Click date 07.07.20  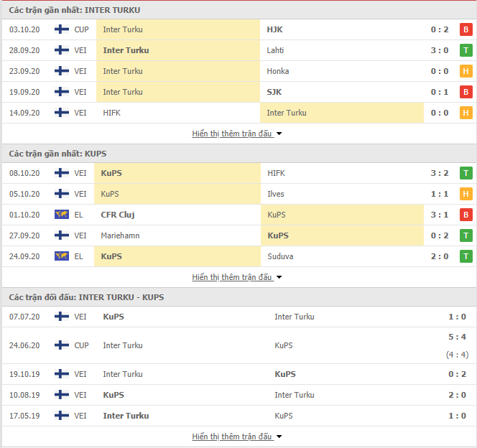(24, 317)
